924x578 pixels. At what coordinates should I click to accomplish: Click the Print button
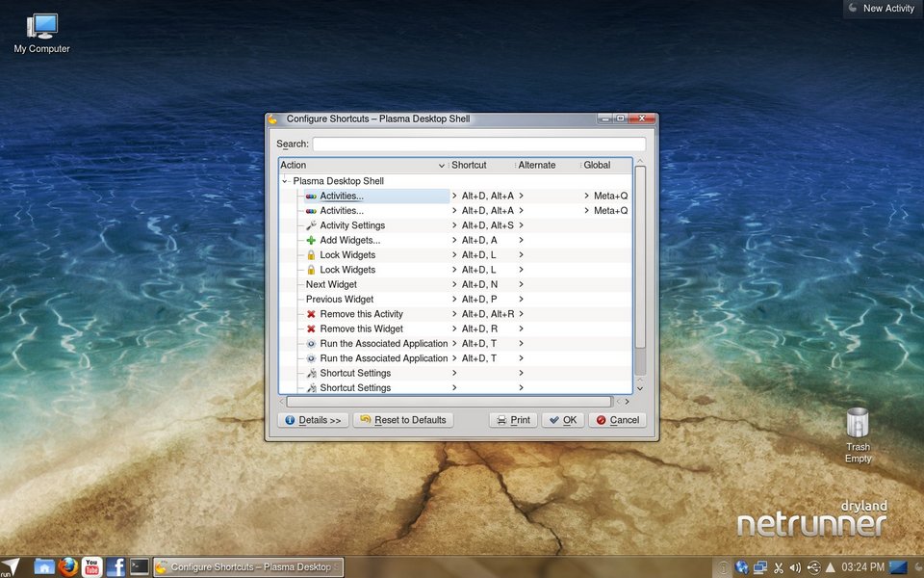tap(512, 420)
